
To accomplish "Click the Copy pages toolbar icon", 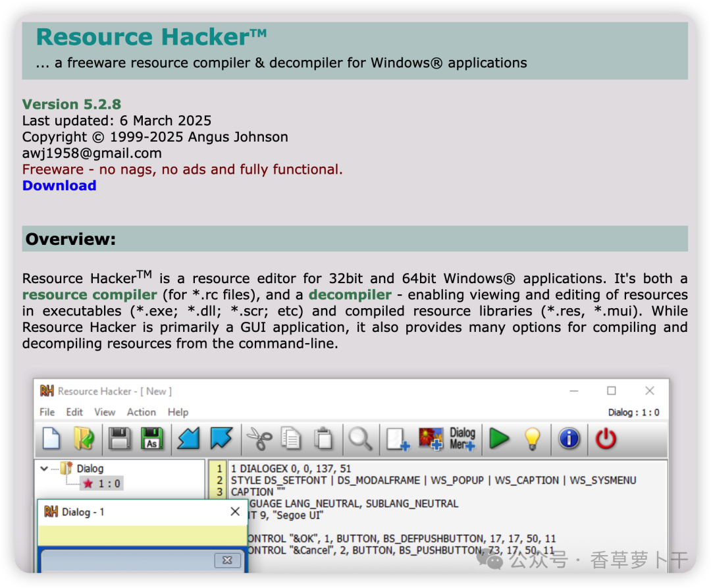I will 291,439.
